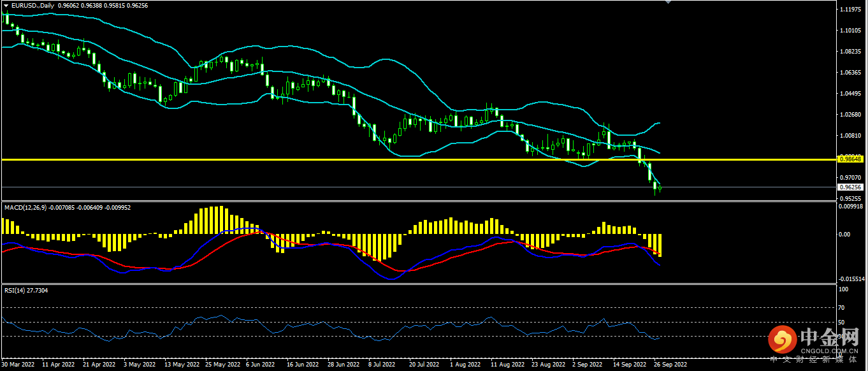This screenshot has width=868, height=371.
Task: Click the 1.04495 price axis label
Action: point(851,94)
